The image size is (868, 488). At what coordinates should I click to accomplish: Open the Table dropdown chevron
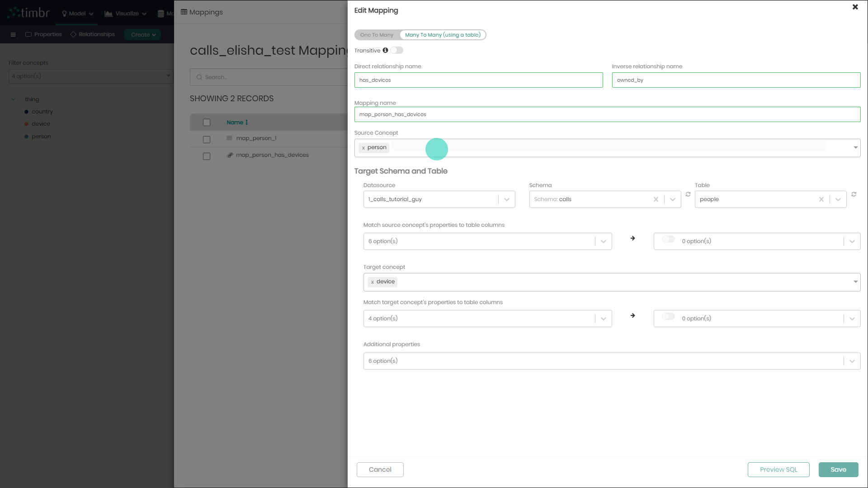point(838,199)
